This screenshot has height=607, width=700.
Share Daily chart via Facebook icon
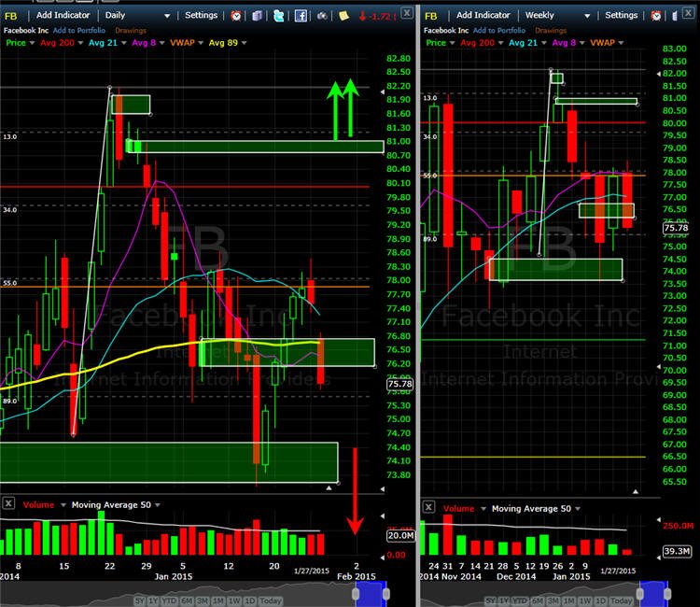click(x=301, y=16)
